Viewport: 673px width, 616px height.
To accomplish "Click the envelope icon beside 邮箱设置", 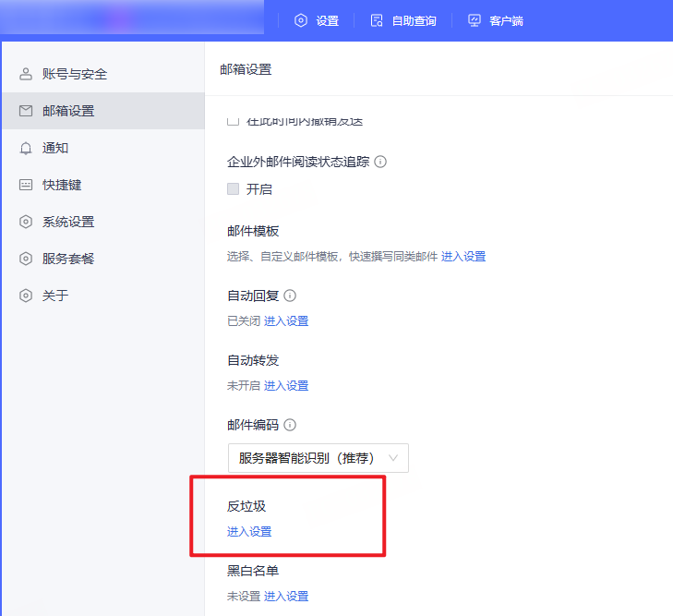I will click(x=26, y=111).
